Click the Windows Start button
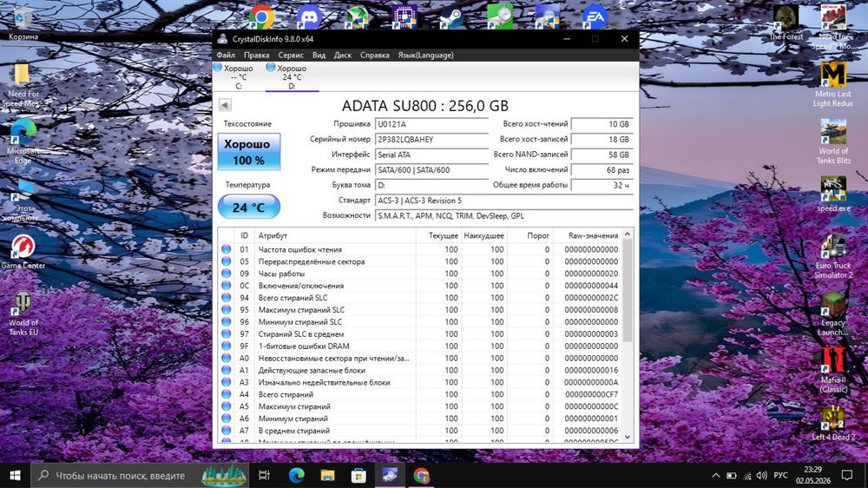 pyautogui.click(x=15, y=475)
